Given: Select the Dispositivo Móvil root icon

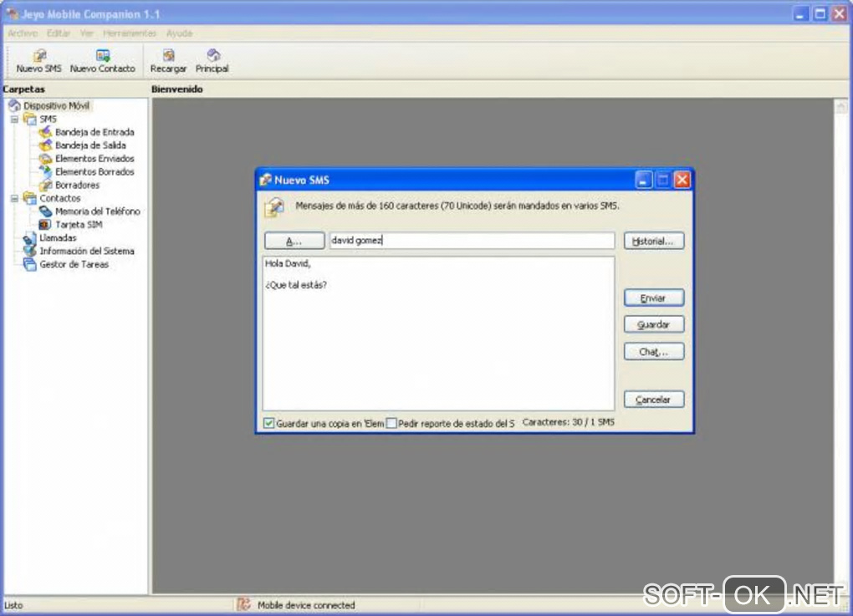Looking at the screenshot, I should pyautogui.click(x=14, y=105).
